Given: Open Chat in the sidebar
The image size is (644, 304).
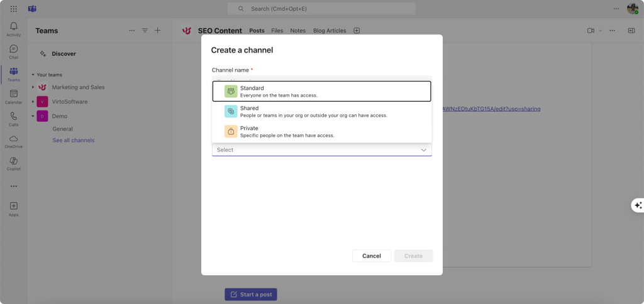Looking at the screenshot, I should [14, 52].
